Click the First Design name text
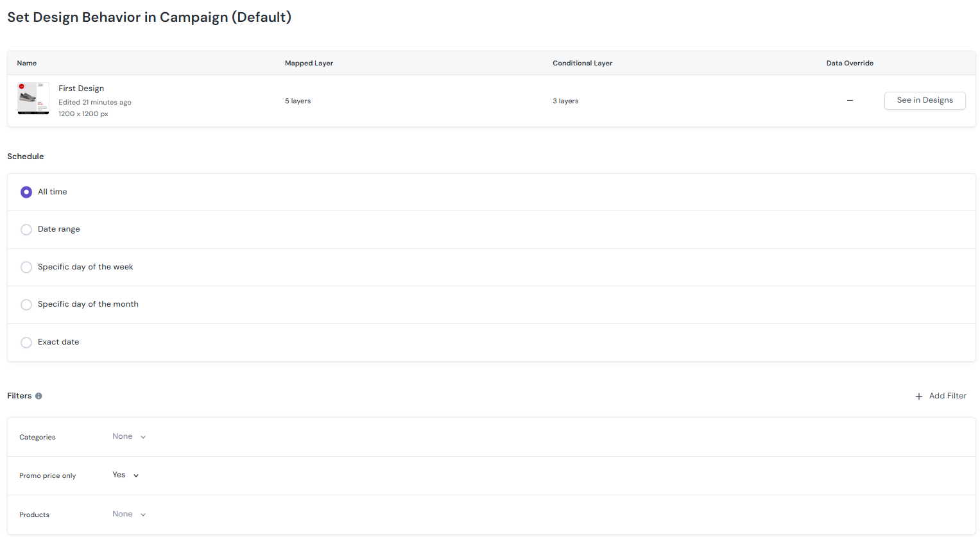Screen dimensions: 980x537 (x=82, y=89)
